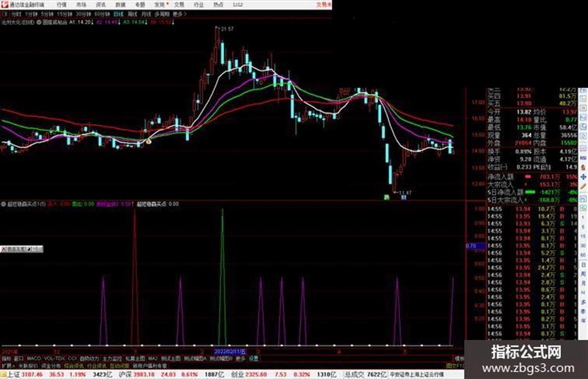Select the 趋势动力 indicator
This screenshot has width=588, height=379.
coord(89,358)
